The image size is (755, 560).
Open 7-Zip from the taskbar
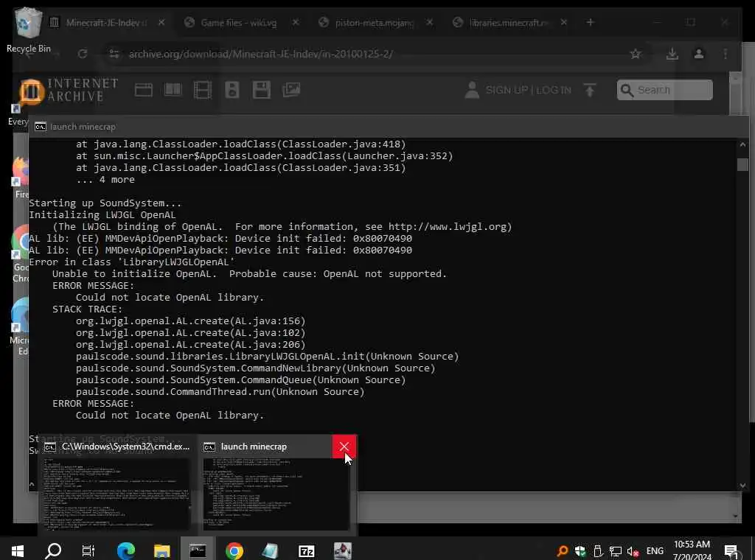coord(306,551)
